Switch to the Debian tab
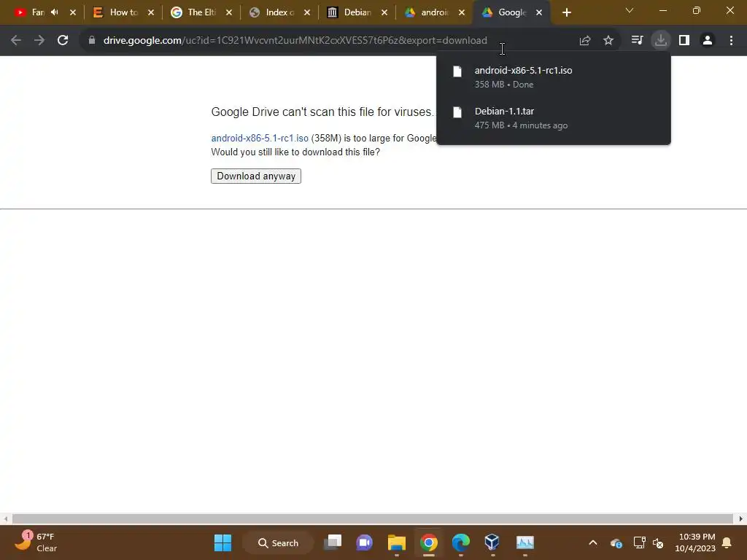 click(x=357, y=12)
